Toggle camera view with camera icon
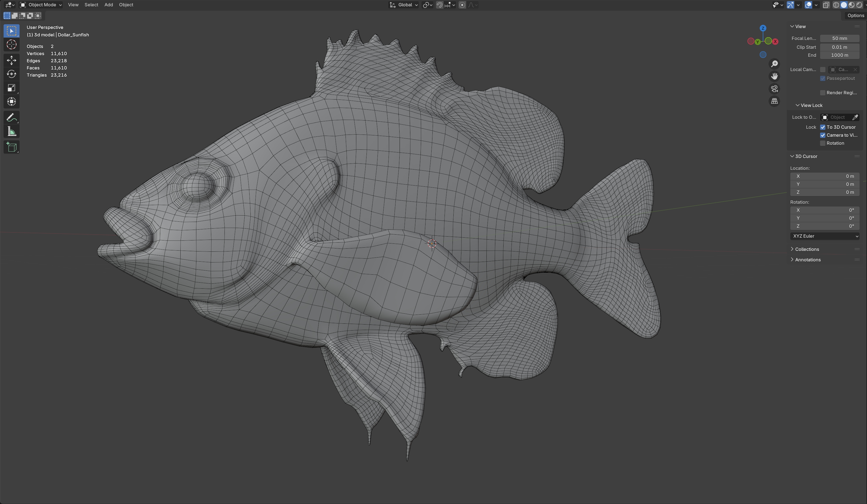Image resolution: width=867 pixels, height=504 pixels. pos(774,89)
